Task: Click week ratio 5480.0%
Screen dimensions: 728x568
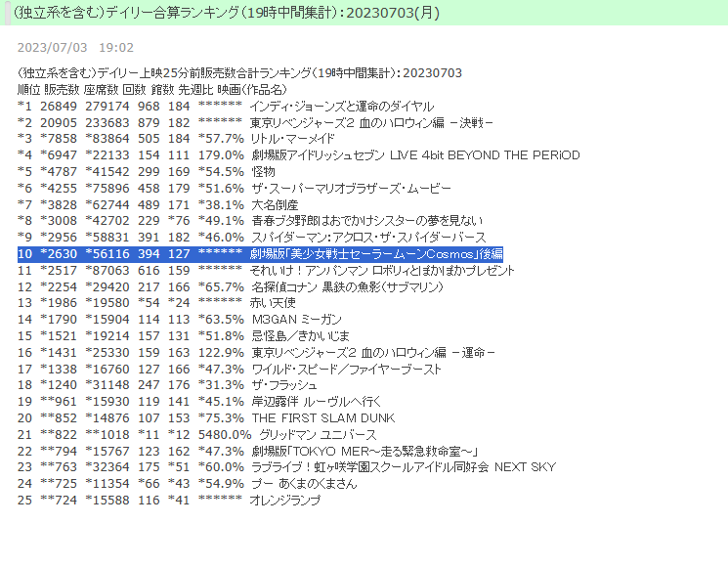Action: pyautogui.click(x=225, y=435)
